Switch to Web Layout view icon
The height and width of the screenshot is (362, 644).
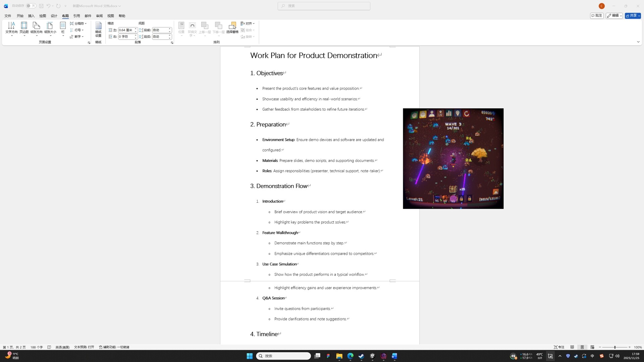click(592, 347)
